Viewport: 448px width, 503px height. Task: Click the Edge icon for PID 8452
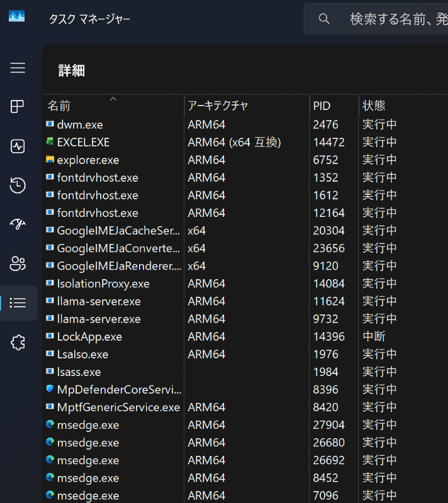50,477
